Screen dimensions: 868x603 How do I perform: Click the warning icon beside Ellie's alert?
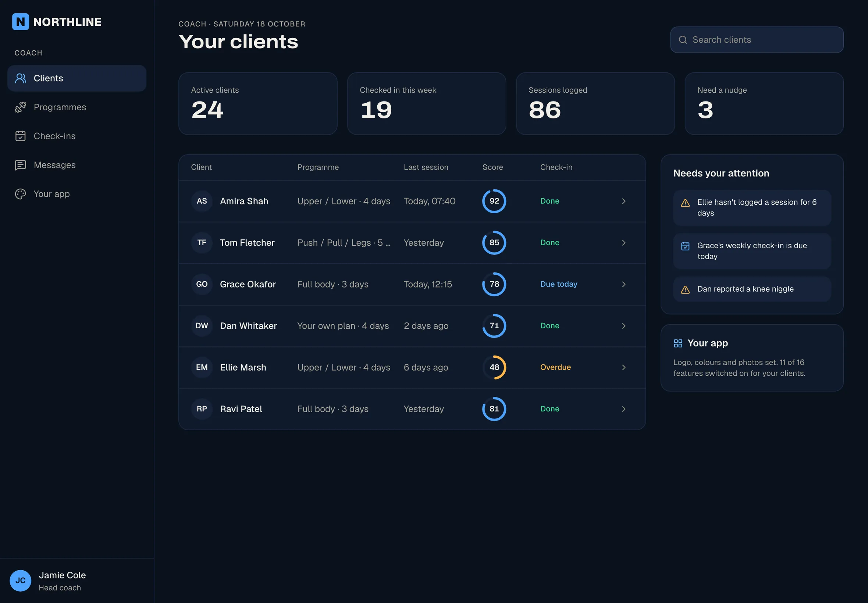pyautogui.click(x=686, y=203)
